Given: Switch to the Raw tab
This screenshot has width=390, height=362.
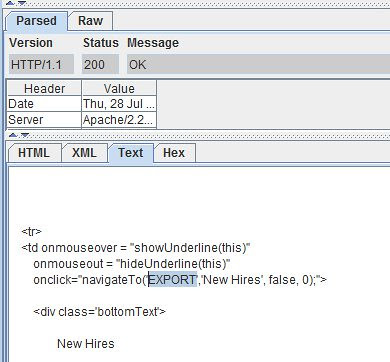Looking at the screenshot, I should click(90, 21).
